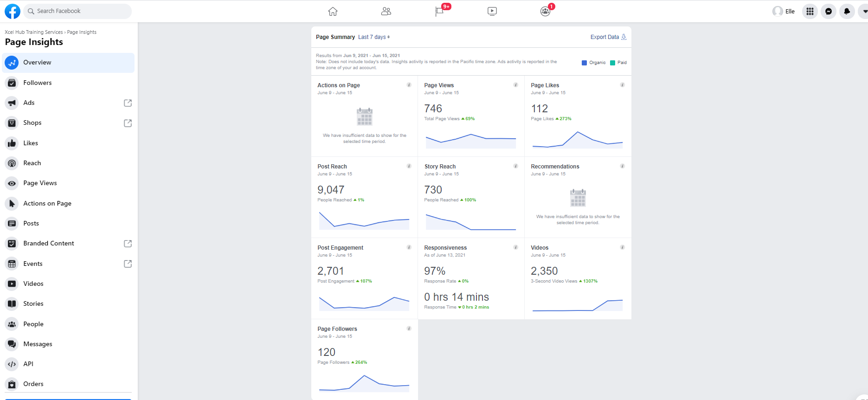Click the Facebook logo icon

click(13, 11)
